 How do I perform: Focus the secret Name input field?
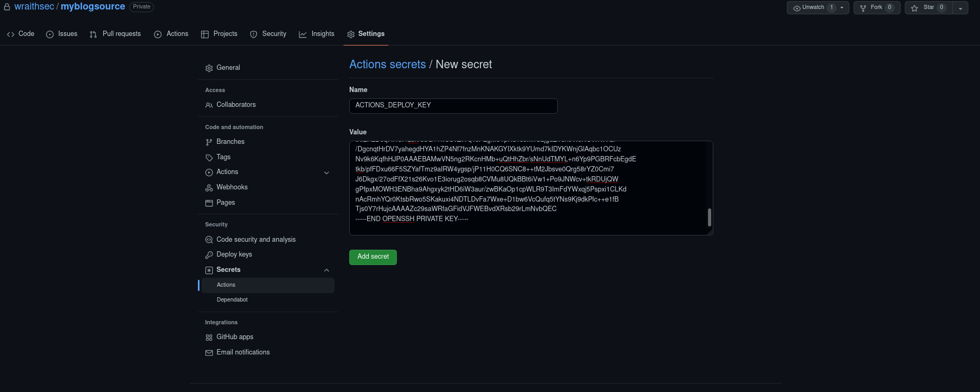click(453, 106)
